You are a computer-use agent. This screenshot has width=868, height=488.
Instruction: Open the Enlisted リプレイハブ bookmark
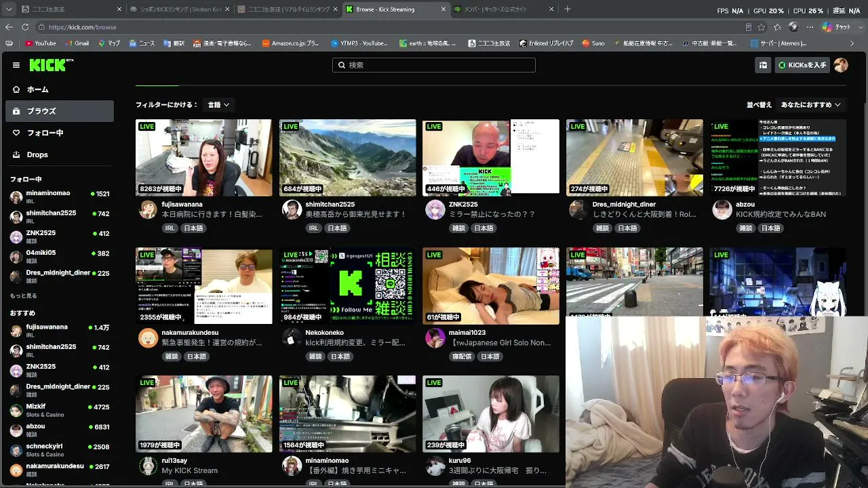point(547,43)
